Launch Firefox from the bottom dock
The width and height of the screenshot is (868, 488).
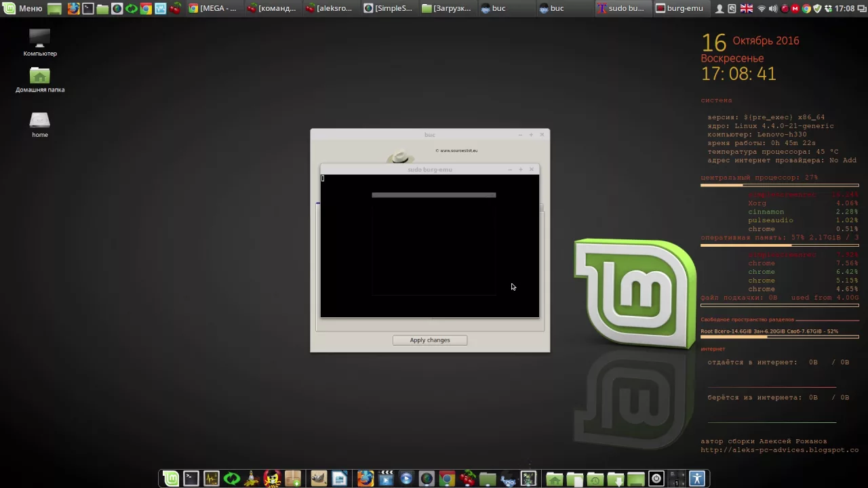(x=366, y=479)
